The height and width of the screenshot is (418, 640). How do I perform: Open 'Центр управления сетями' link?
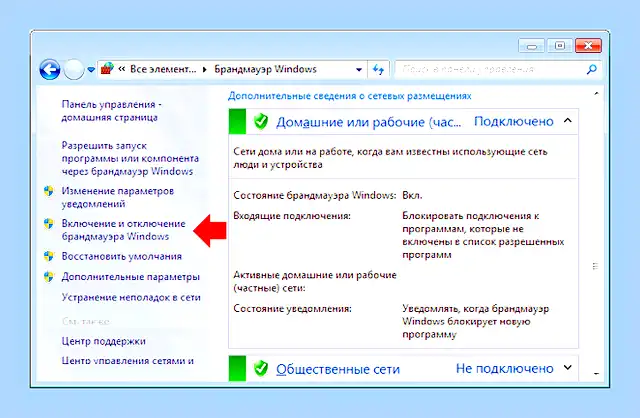(x=127, y=361)
